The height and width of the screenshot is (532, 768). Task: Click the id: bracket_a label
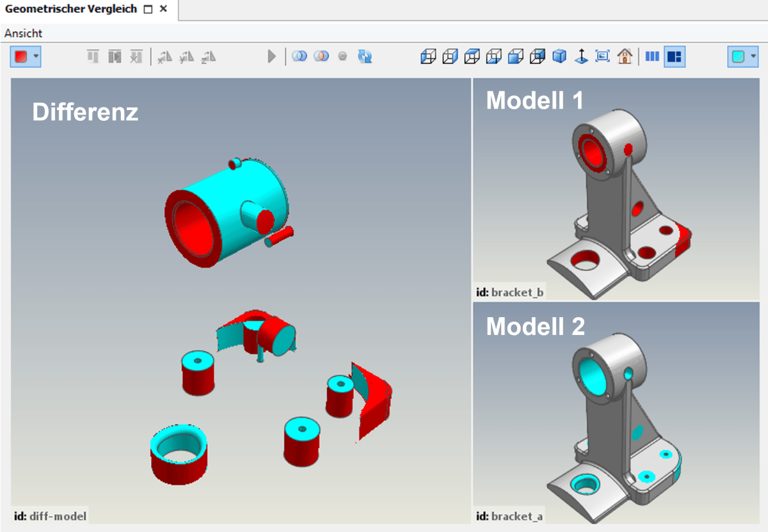click(509, 516)
